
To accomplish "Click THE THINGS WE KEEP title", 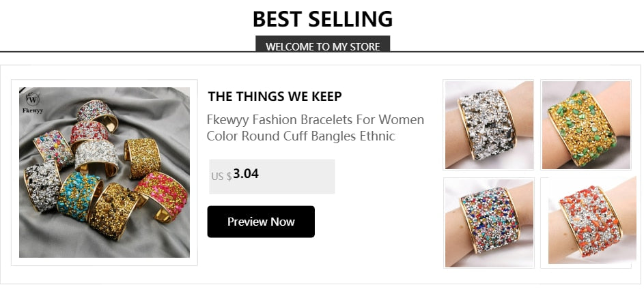I will pos(275,96).
